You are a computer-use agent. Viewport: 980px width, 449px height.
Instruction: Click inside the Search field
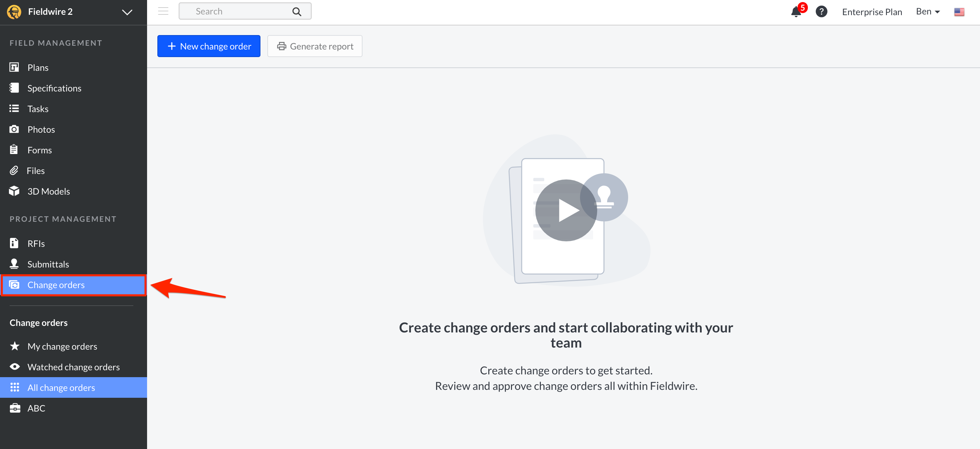tap(236, 11)
